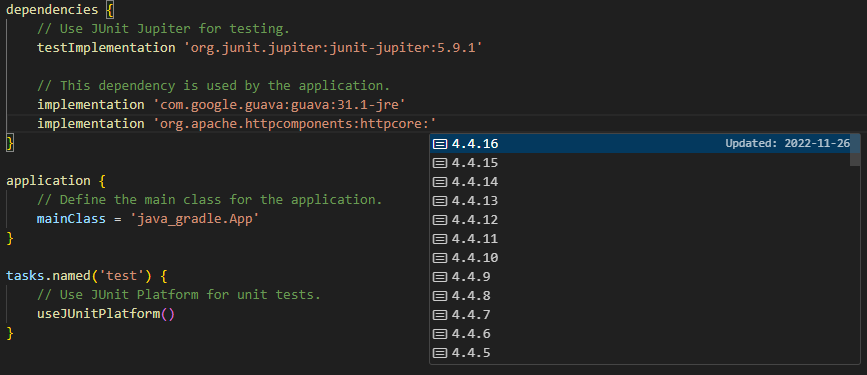Place cursor in the httpcore dependency string
Image resolution: width=867 pixels, height=375 pixels.
(x=295, y=123)
